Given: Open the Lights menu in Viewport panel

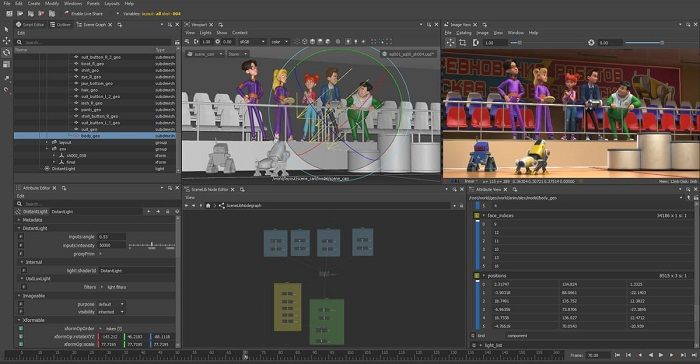Looking at the screenshot, I should (x=205, y=33).
